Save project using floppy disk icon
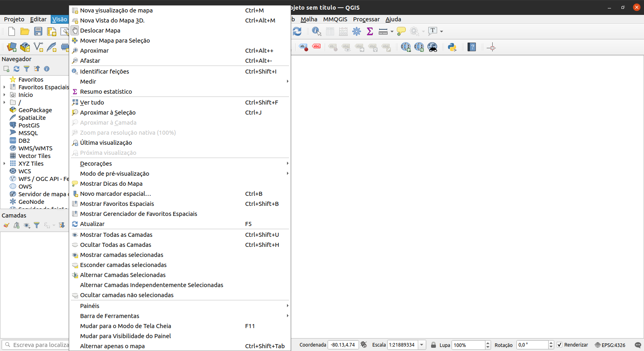 [38, 31]
